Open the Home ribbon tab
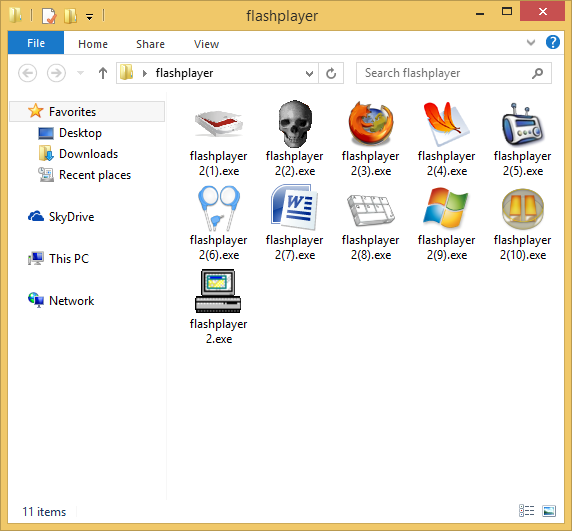 93,44
